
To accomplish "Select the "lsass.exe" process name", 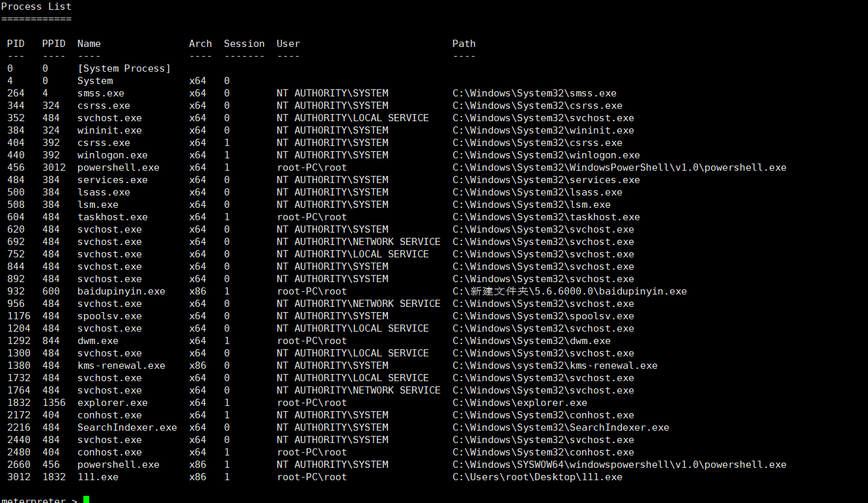I will 104,192.
